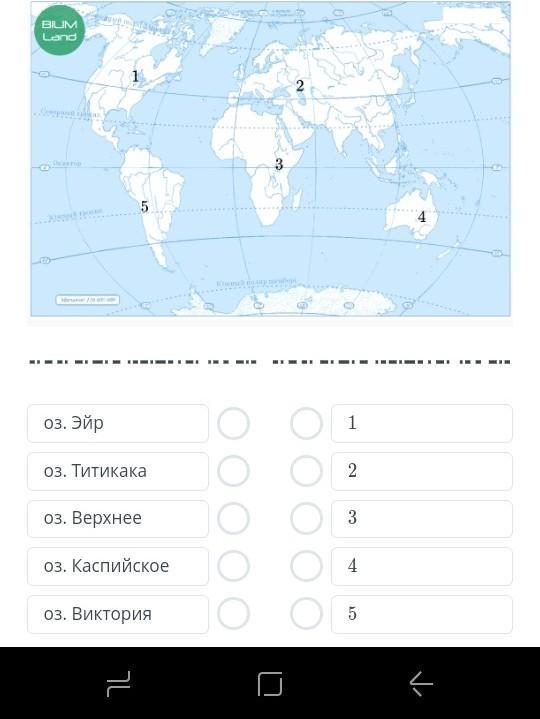Select the circle next to оз. Верхнее
This screenshot has width=540, height=719.
(x=233, y=519)
